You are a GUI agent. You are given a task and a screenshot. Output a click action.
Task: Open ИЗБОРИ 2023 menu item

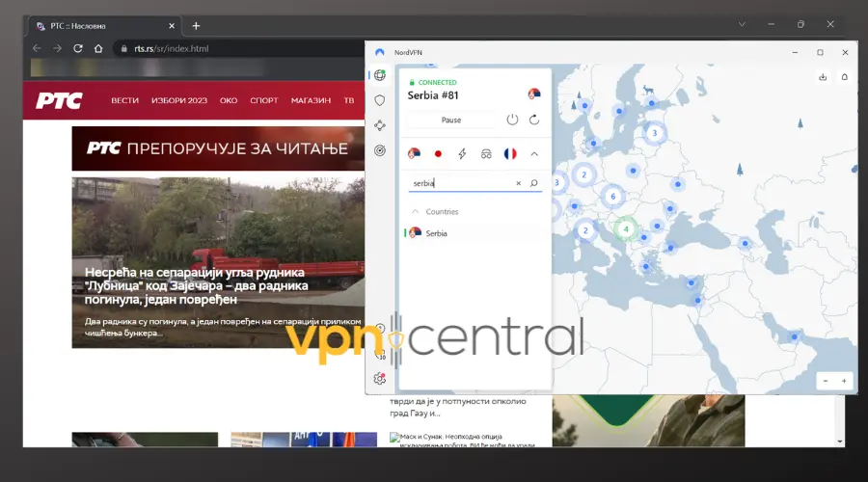179,100
